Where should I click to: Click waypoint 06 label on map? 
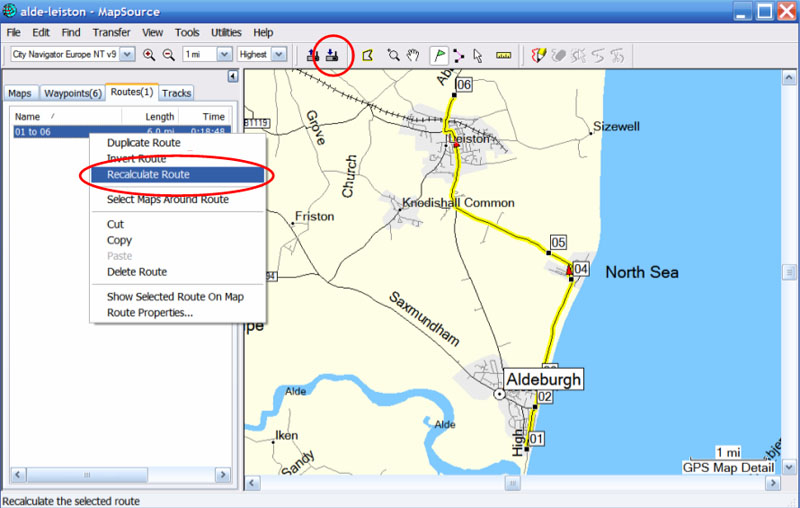click(x=464, y=84)
